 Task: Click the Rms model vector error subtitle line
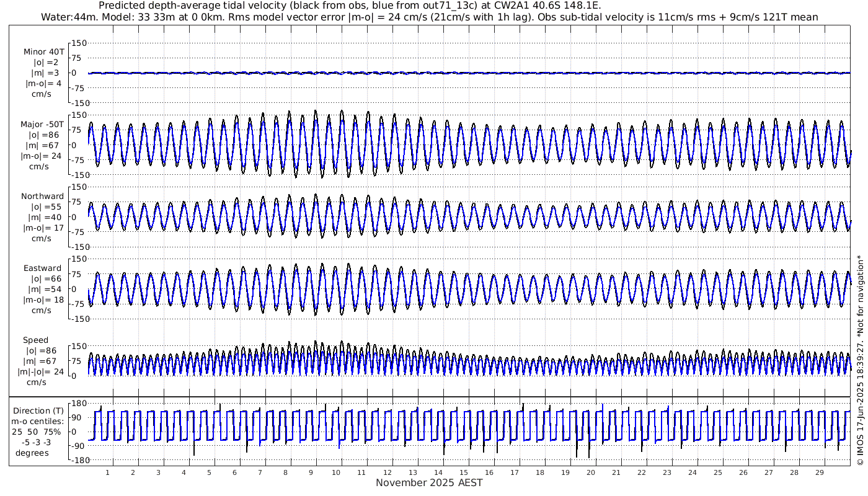428,17
